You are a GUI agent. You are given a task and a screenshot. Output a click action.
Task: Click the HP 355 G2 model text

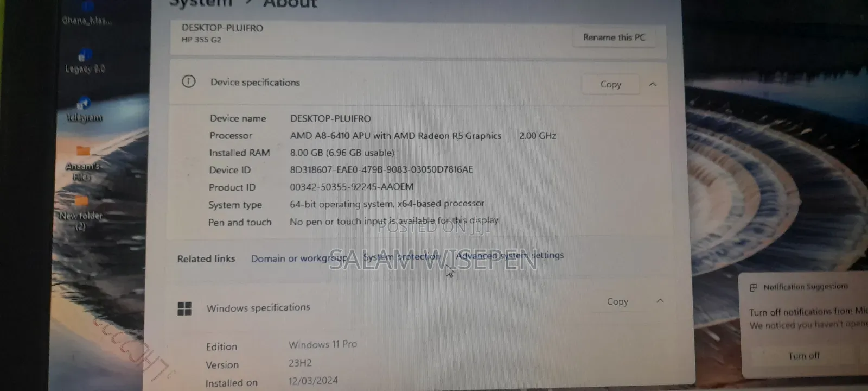tap(201, 40)
